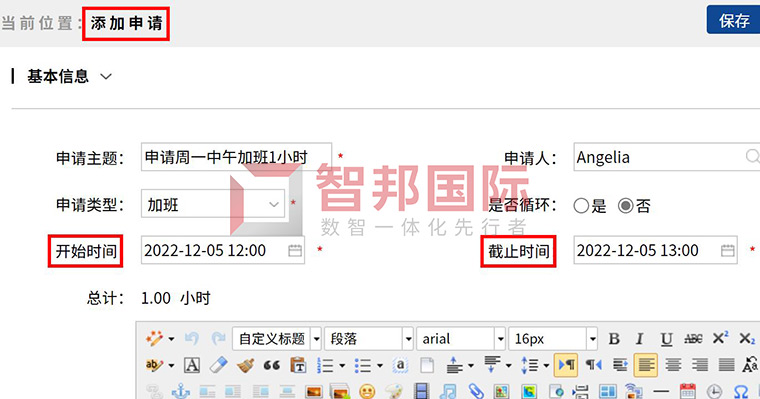This screenshot has height=399, width=760.
Task: Insert the current time with the clock icon
Action: 714,391
